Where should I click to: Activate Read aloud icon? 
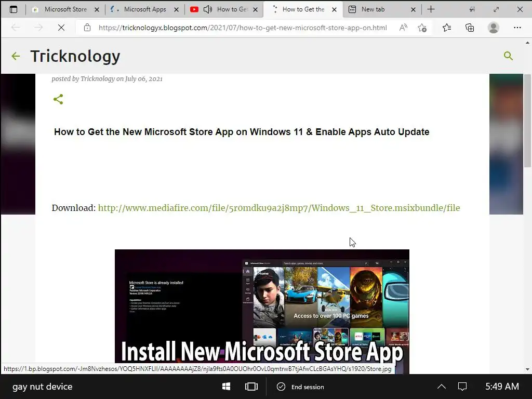tap(403, 28)
